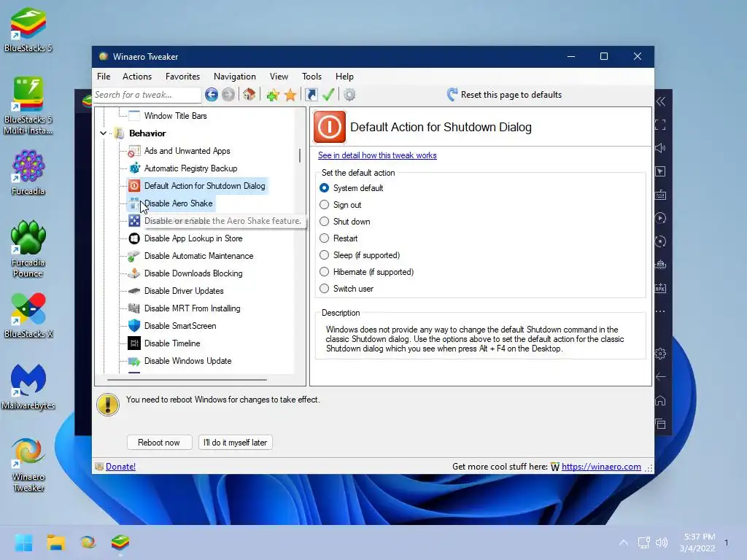The width and height of the screenshot is (747, 560).
Task: Click the Reboot now button
Action: tap(159, 443)
